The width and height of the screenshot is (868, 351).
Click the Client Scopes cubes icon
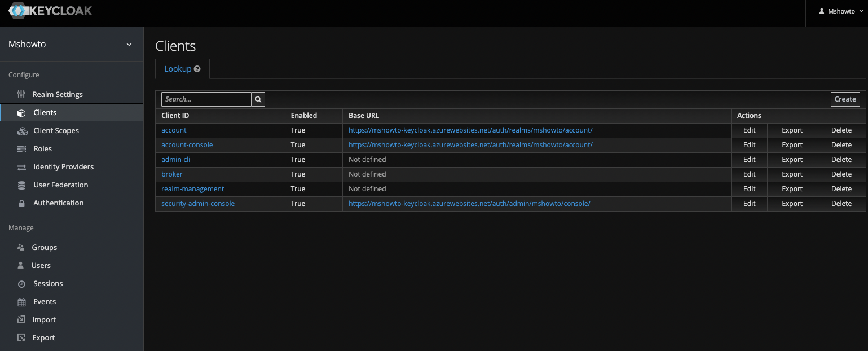[22, 131]
